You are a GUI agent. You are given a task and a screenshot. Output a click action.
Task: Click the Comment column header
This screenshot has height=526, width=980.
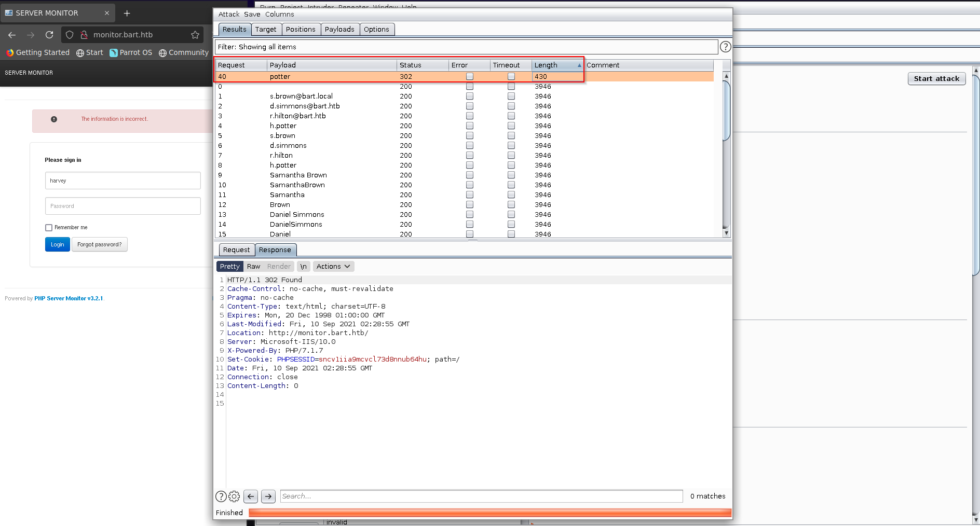[649, 65]
